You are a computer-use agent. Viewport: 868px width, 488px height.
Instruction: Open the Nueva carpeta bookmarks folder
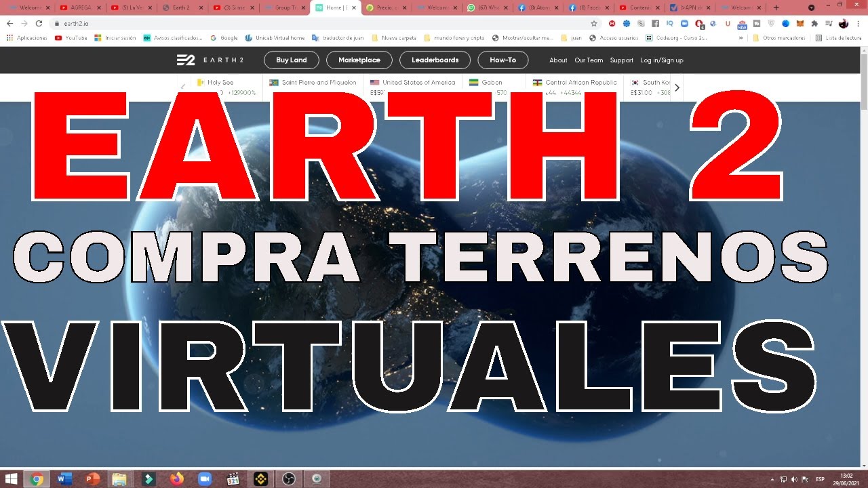(393, 38)
